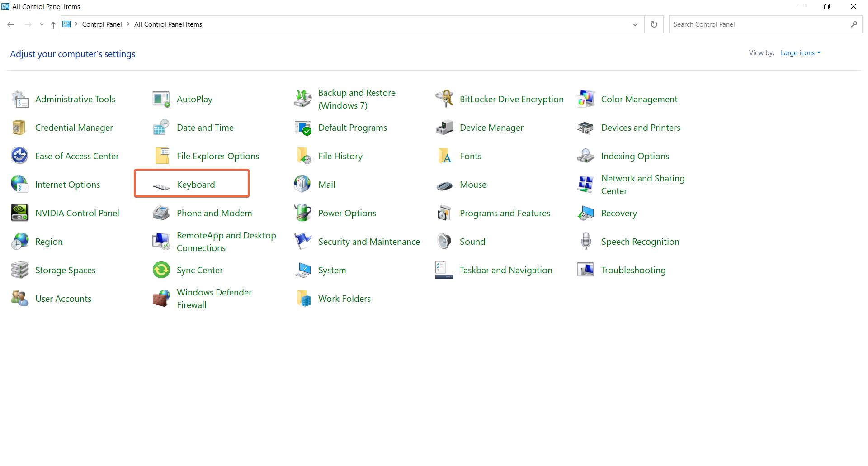Click the Ease of Access Center icon
The width and height of the screenshot is (868, 466).
[19, 156]
